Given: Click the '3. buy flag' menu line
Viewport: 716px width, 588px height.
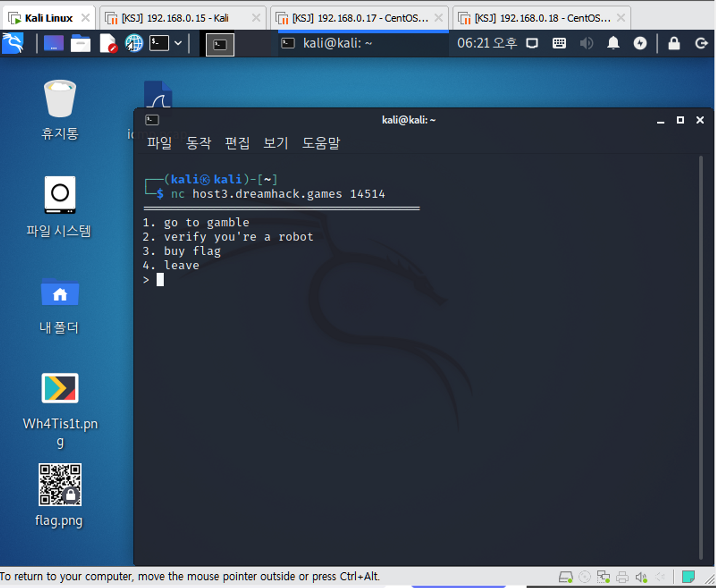Looking at the screenshot, I should [x=182, y=251].
